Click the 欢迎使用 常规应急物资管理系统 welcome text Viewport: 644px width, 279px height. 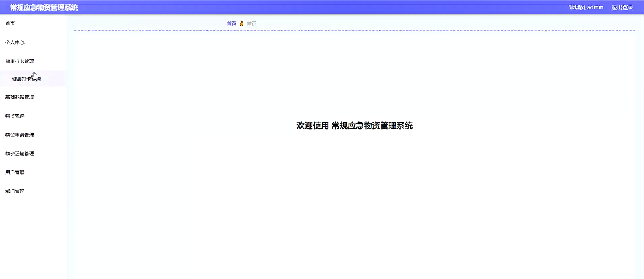(355, 126)
